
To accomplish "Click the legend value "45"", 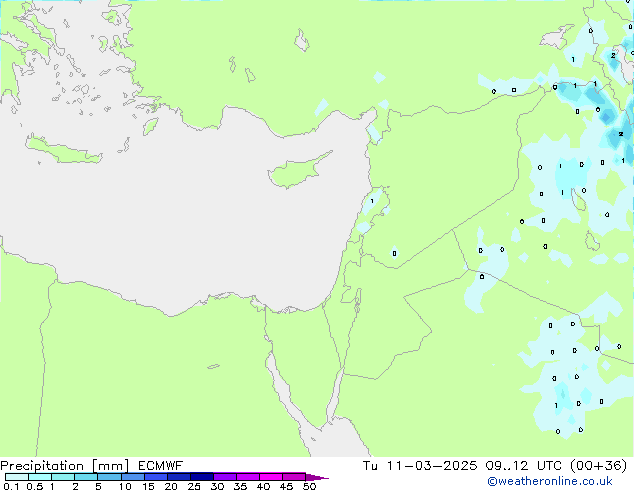I will 286,486.
